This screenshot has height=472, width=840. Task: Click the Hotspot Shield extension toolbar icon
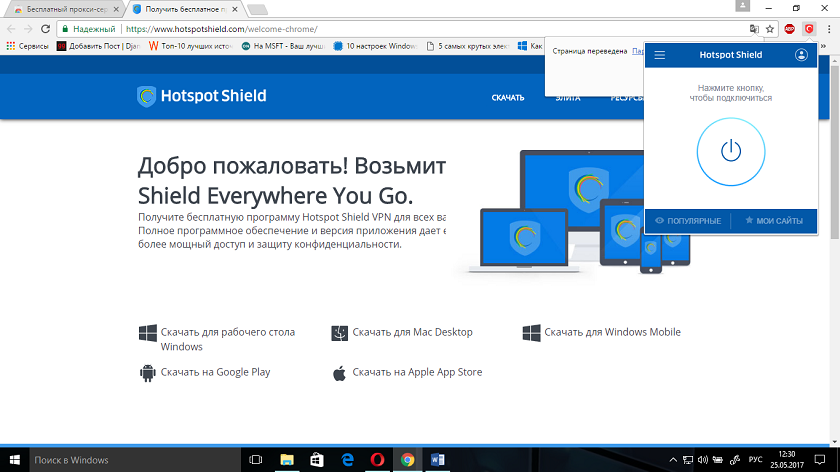[x=808, y=29]
